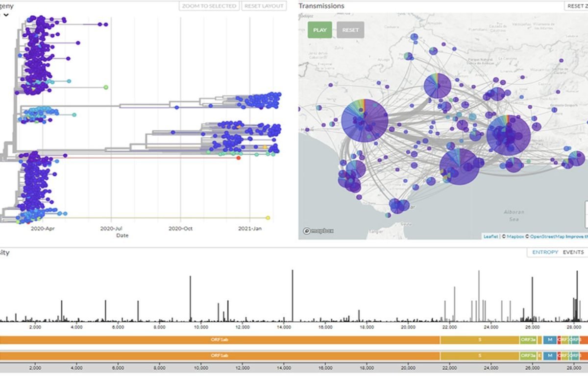
Task: Open the Leaflet attribution link
Action: coord(490,237)
